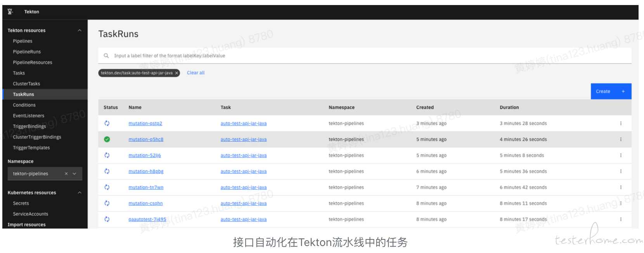Image resolution: width=644 pixels, height=253 pixels.
Task: Open the overflow menu for mutation-tn7wn
Action: click(621, 187)
